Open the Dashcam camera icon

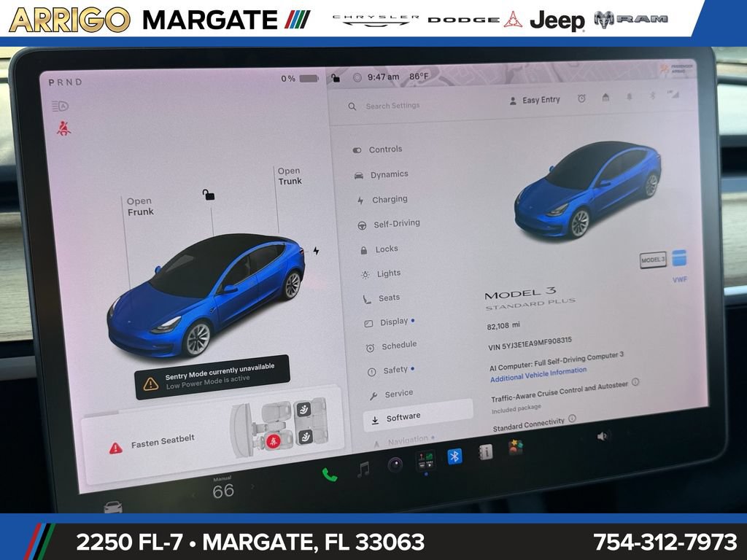(x=395, y=464)
